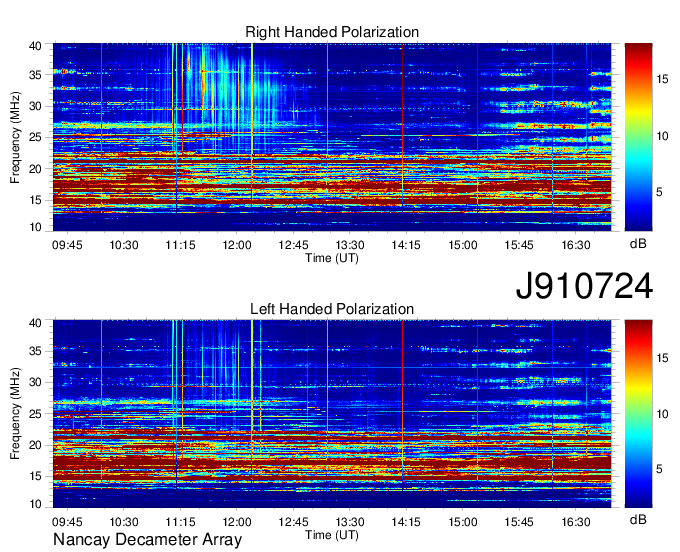The image size is (680, 552).
Task: Click the 15 MHz tick of Right Handed plot
Action: click(36, 200)
